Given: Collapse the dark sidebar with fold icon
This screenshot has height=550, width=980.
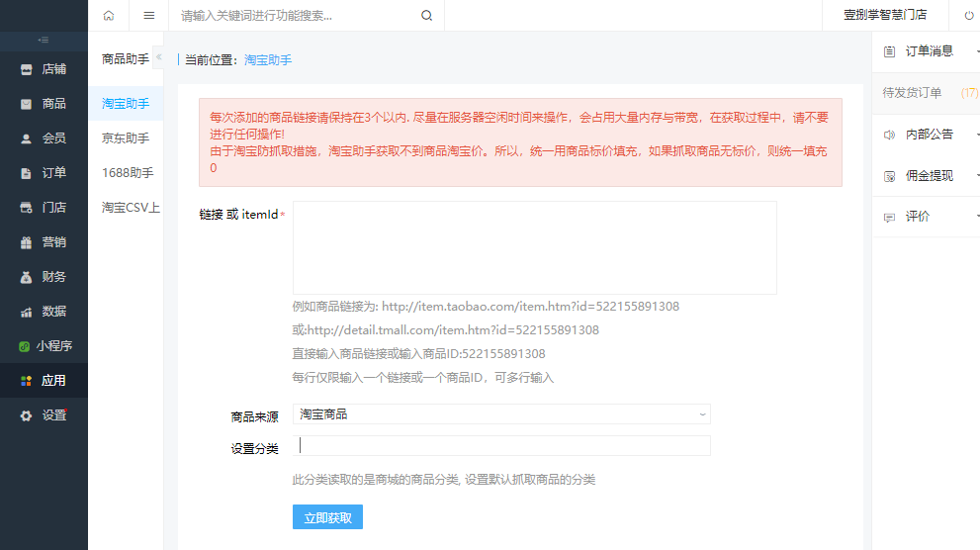Looking at the screenshot, I should [44, 40].
